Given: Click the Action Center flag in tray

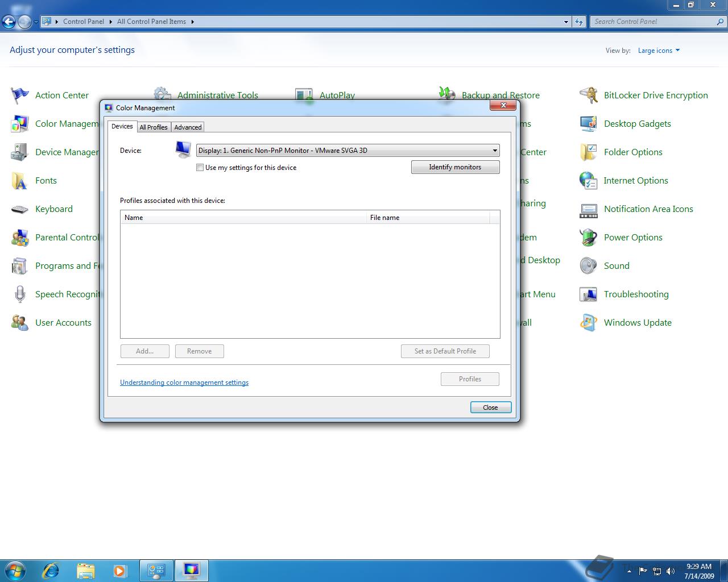Looking at the screenshot, I should [x=643, y=571].
